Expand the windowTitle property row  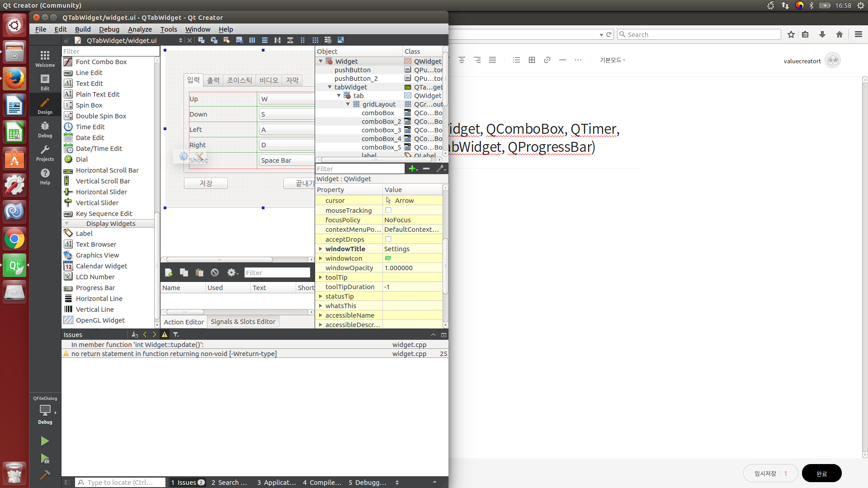(x=321, y=249)
